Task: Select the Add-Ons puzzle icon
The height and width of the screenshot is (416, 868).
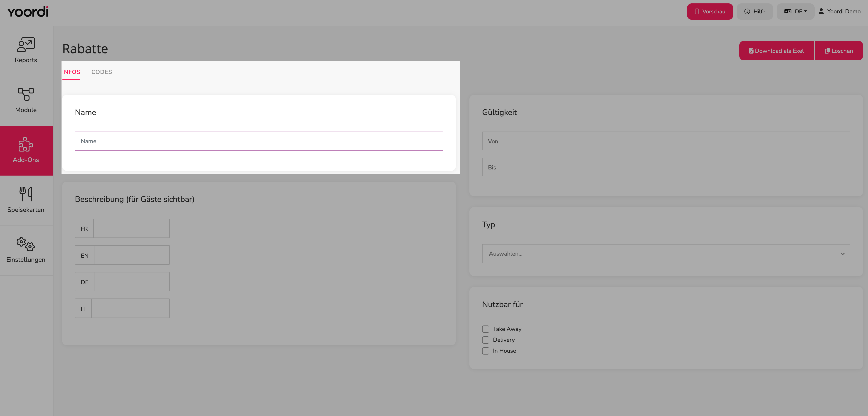Action: [26, 144]
